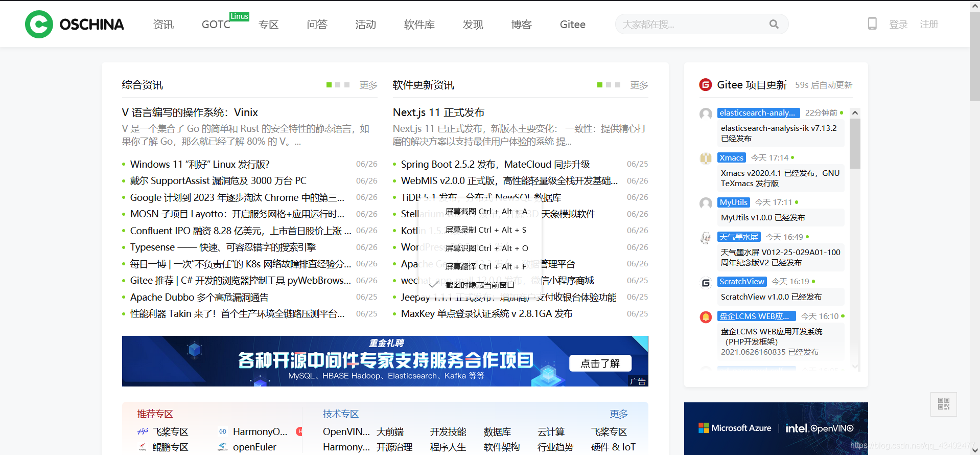The width and height of the screenshot is (980, 455).
Task: Click the elasticsearch-analysis project avatar
Action: pos(706,114)
